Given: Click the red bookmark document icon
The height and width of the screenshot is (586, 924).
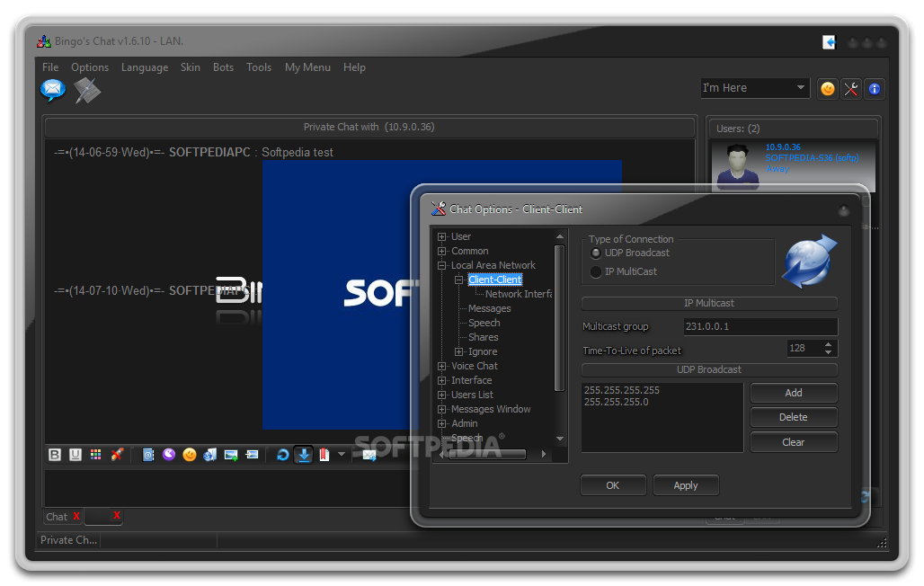Looking at the screenshot, I should click(x=324, y=455).
